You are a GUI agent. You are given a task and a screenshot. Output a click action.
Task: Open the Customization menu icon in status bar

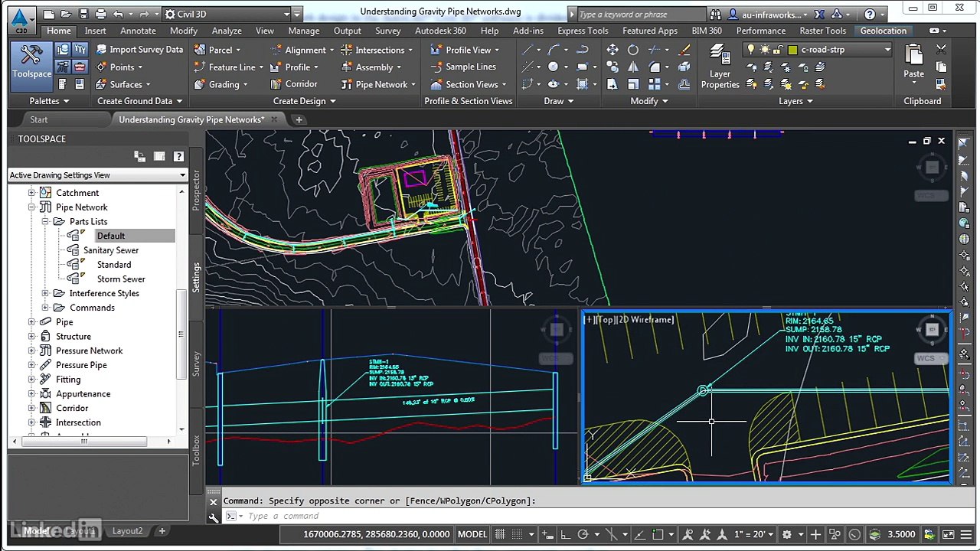(967, 534)
